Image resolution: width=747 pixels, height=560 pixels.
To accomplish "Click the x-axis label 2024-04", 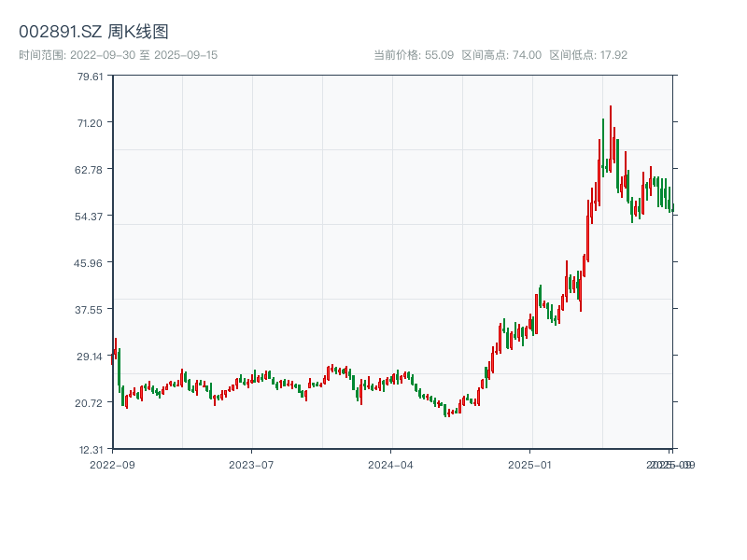I will point(390,465).
